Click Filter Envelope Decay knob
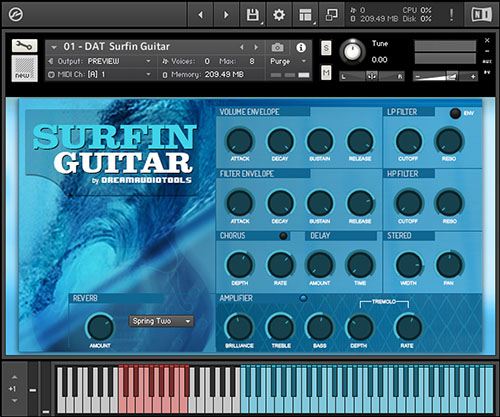Image resolution: width=500 pixels, height=417 pixels. click(280, 203)
